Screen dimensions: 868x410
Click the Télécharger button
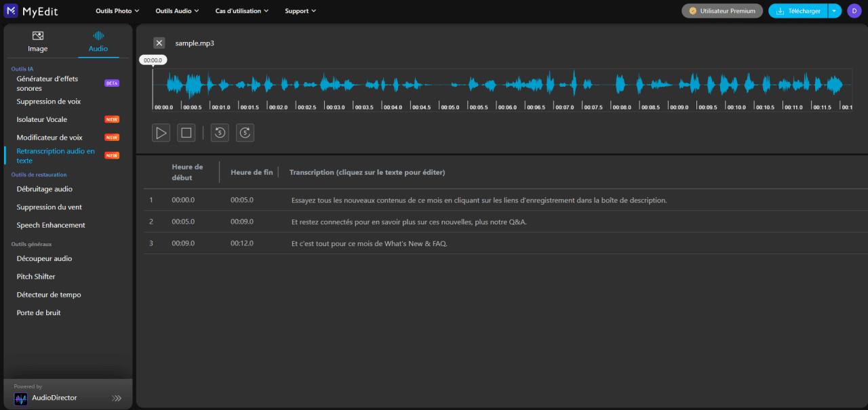pos(798,11)
